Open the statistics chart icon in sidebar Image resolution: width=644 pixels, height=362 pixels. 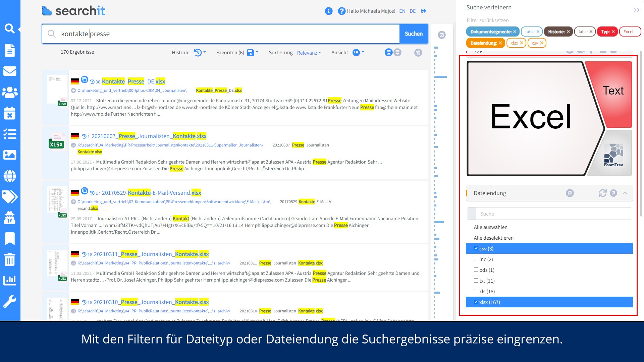tap(10, 280)
